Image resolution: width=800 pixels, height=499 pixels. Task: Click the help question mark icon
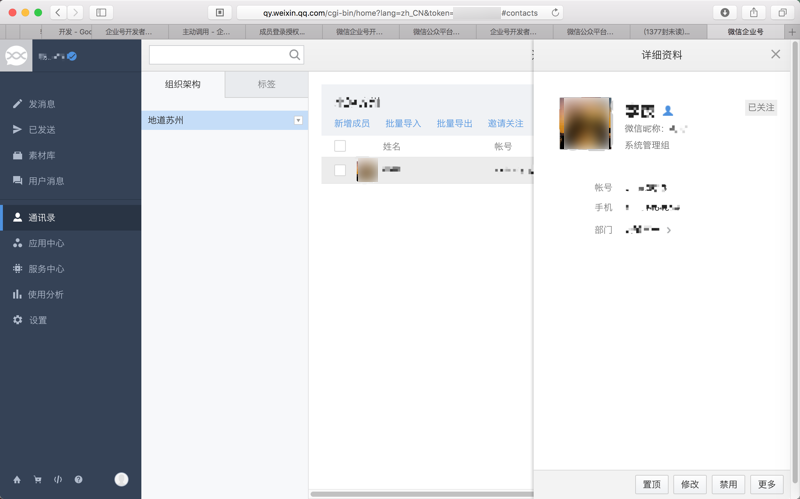tap(78, 480)
